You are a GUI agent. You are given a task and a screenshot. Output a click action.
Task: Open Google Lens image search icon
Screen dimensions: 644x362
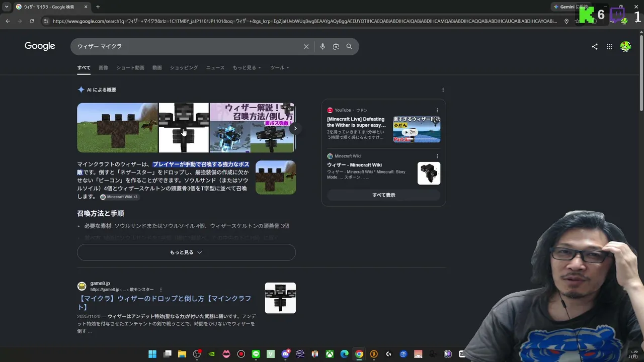336,46
